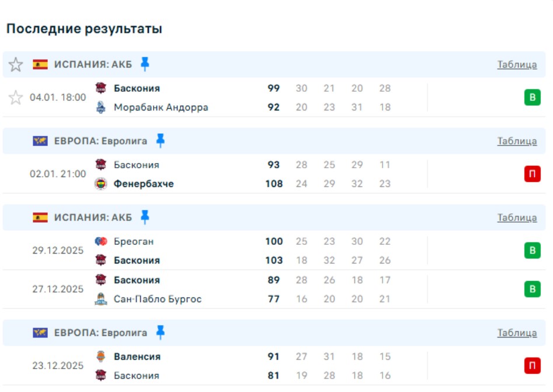This screenshot has width=553, height=392.
Task: Click the red loss badge for Фенербахче match
Action: coord(532,174)
